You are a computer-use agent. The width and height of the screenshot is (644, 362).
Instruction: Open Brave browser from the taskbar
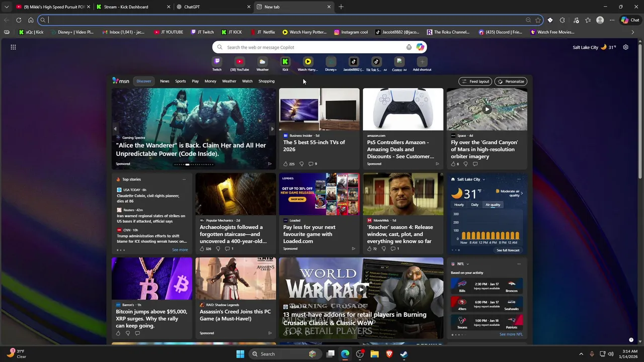pos(389,354)
